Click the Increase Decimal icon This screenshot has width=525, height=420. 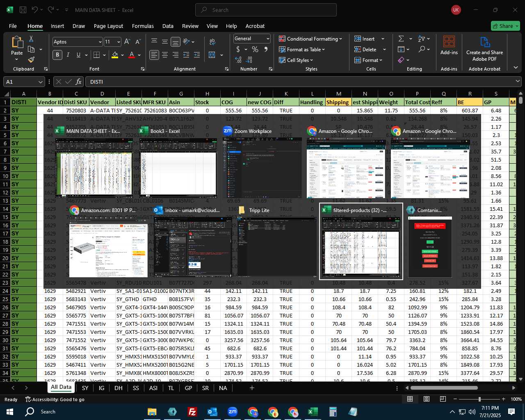238,60
